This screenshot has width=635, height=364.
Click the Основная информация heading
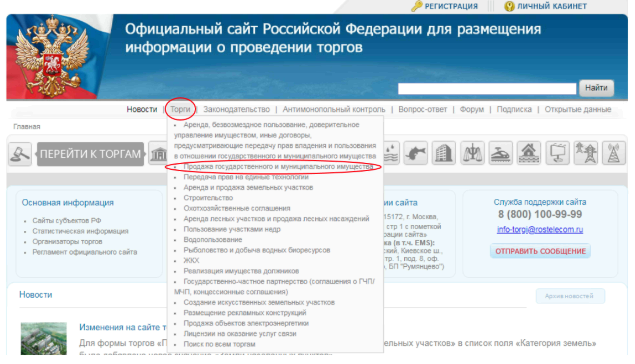coord(68,203)
